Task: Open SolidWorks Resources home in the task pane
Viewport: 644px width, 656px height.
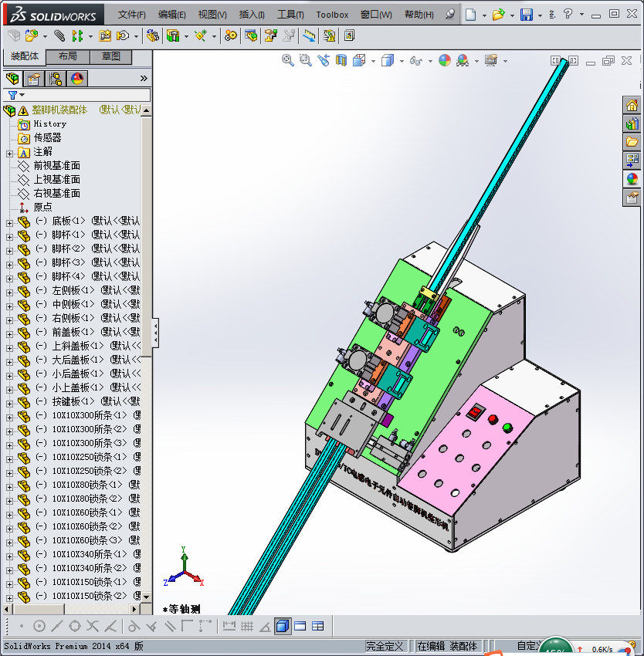Action: click(632, 105)
